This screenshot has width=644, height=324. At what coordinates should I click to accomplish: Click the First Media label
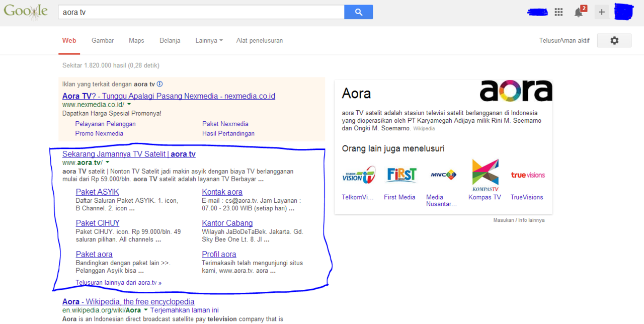tap(399, 197)
